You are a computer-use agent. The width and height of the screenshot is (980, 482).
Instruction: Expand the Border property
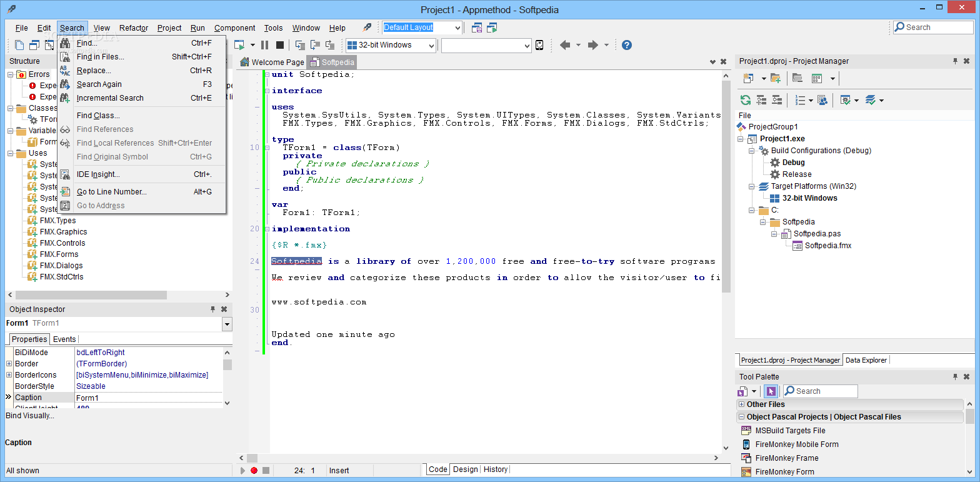click(9, 364)
